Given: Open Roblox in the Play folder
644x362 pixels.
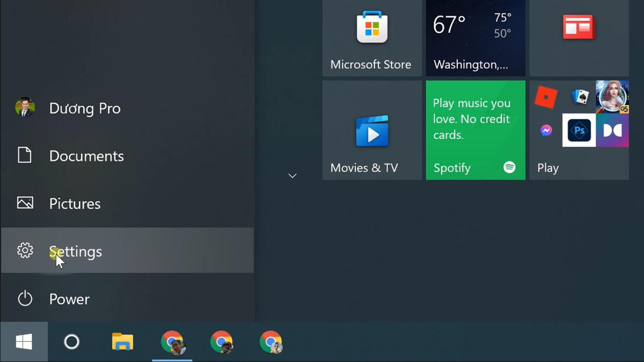Looking at the screenshot, I should click(x=546, y=97).
